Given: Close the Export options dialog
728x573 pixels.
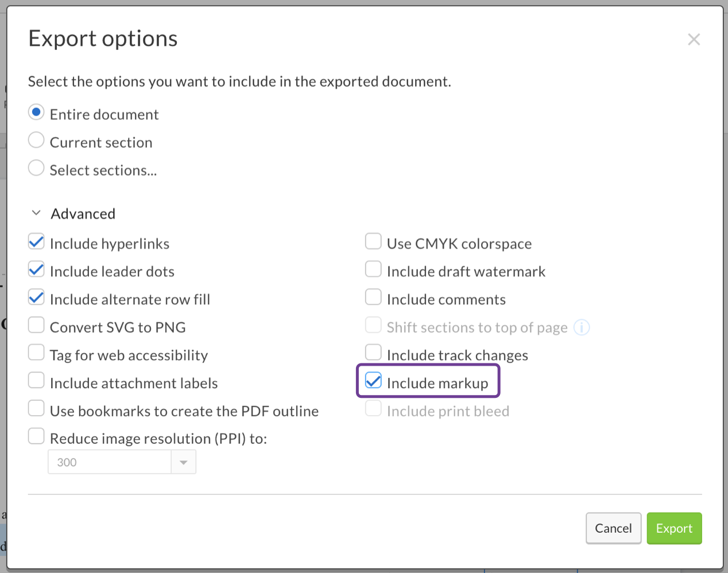Looking at the screenshot, I should 694,40.
